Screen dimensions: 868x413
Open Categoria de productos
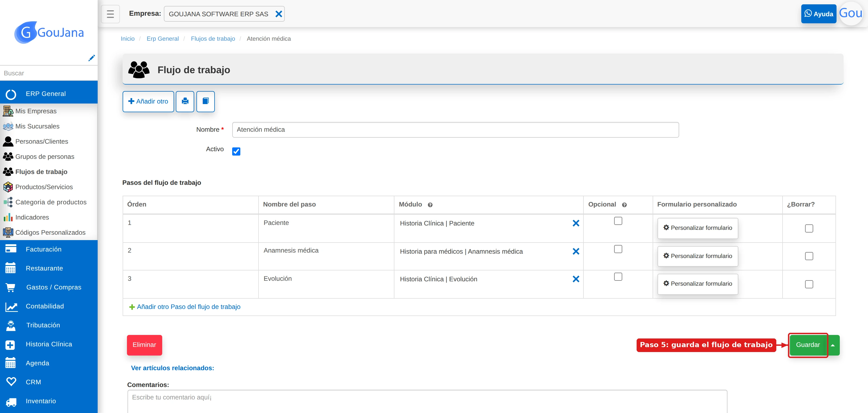49,202
